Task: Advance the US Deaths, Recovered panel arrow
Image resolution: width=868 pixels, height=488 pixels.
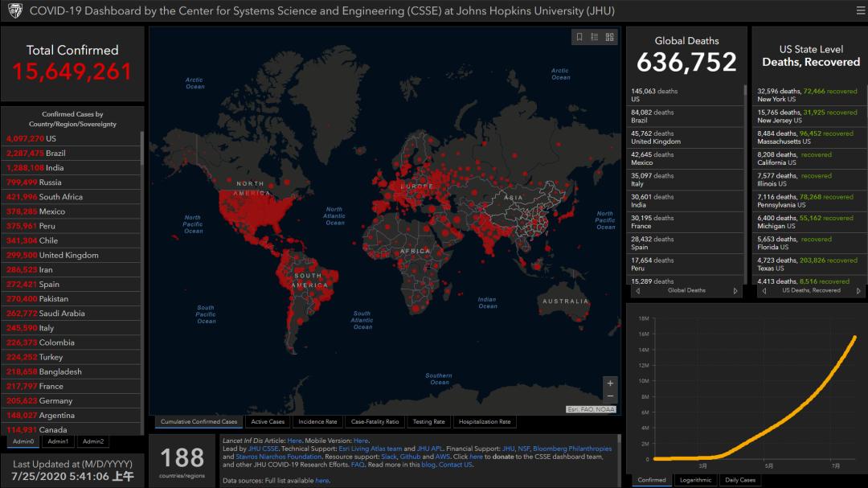Action: click(x=858, y=291)
